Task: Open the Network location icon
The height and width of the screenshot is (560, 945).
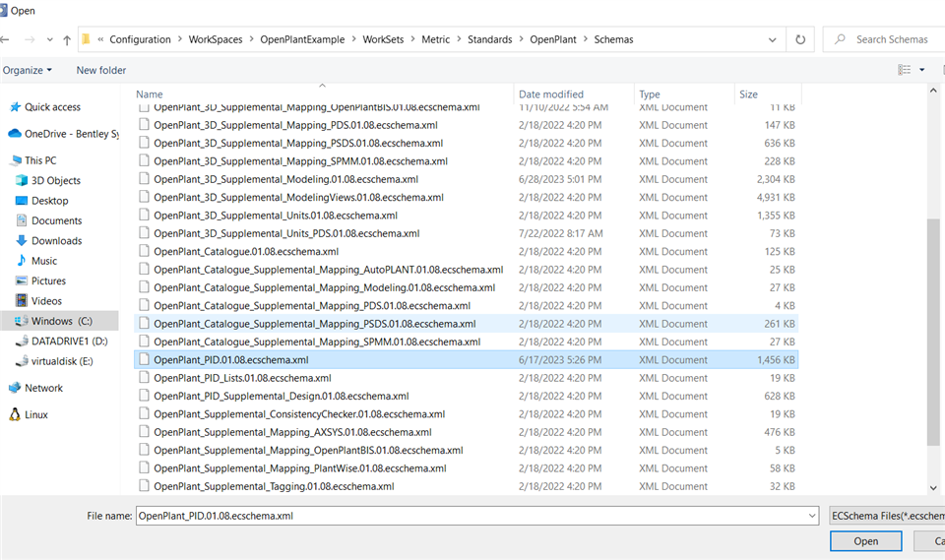Action: [15, 389]
